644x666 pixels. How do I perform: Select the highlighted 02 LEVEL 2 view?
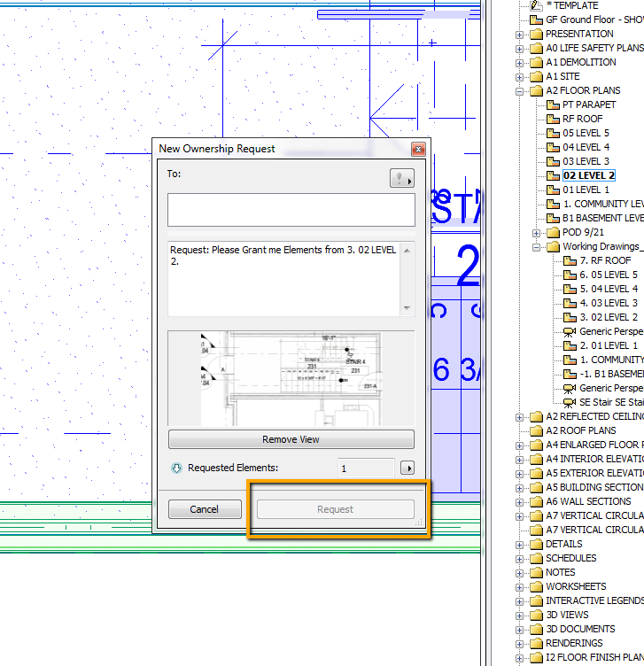[x=589, y=175]
